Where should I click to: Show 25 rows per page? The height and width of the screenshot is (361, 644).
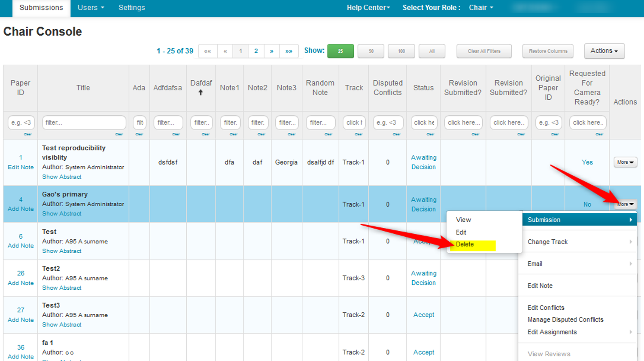point(340,51)
